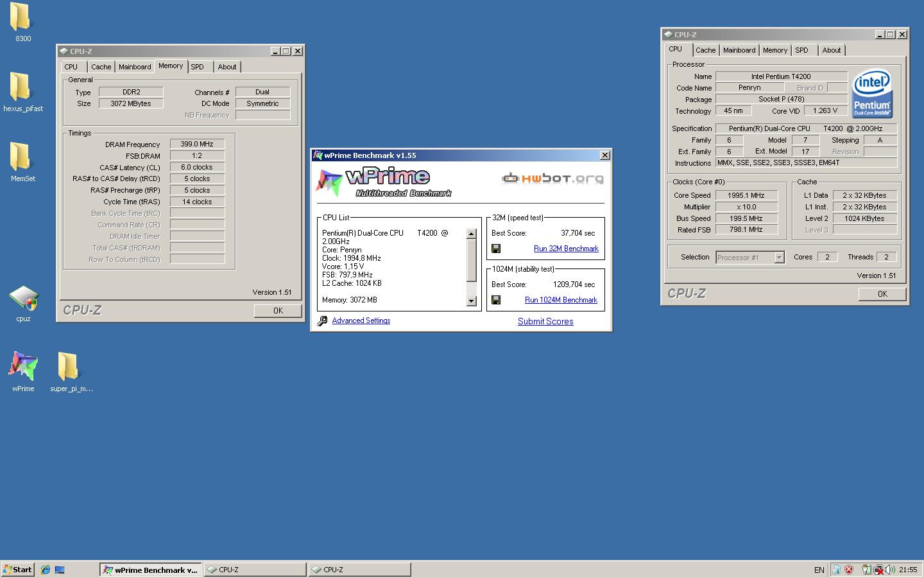Click the Advanced Settings wrench icon
This screenshot has width=924, height=578.
[x=322, y=320]
